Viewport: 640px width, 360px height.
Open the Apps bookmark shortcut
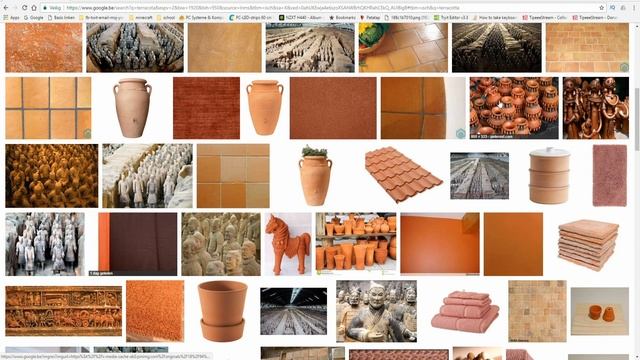[x=11, y=18]
